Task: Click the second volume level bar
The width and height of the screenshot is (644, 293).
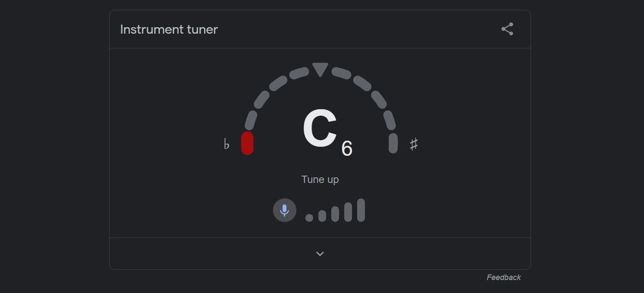Action: tap(322, 216)
